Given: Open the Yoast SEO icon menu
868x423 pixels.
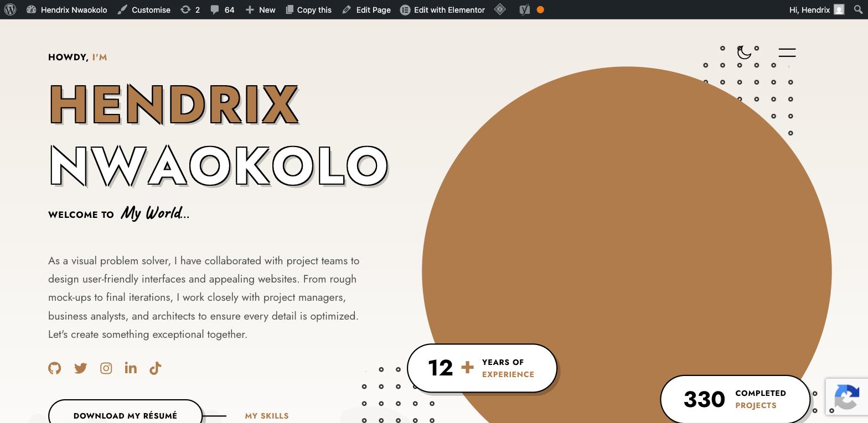Looking at the screenshot, I should (x=524, y=9).
